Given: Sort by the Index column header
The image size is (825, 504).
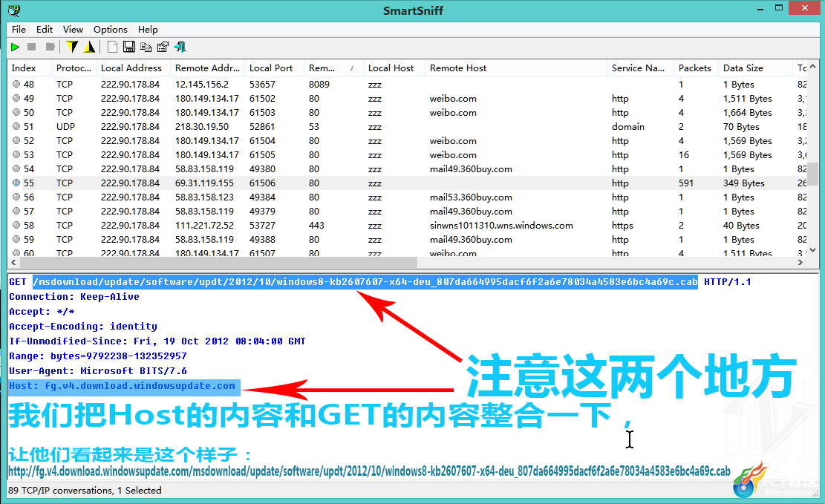Looking at the screenshot, I should (x=30, y=68).
